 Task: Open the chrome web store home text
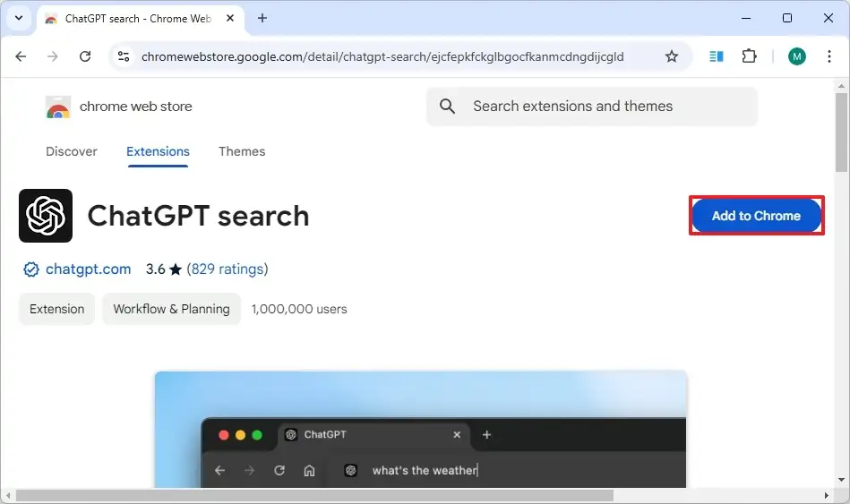tap(135, 107)
